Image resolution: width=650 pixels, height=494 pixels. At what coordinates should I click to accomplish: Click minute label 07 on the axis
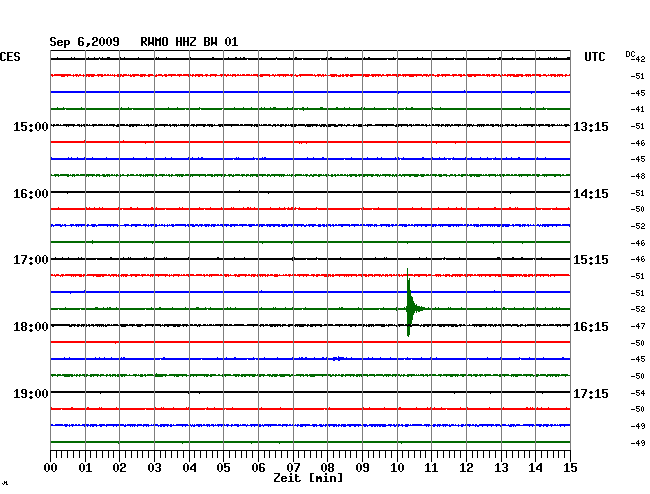(293, 468)
